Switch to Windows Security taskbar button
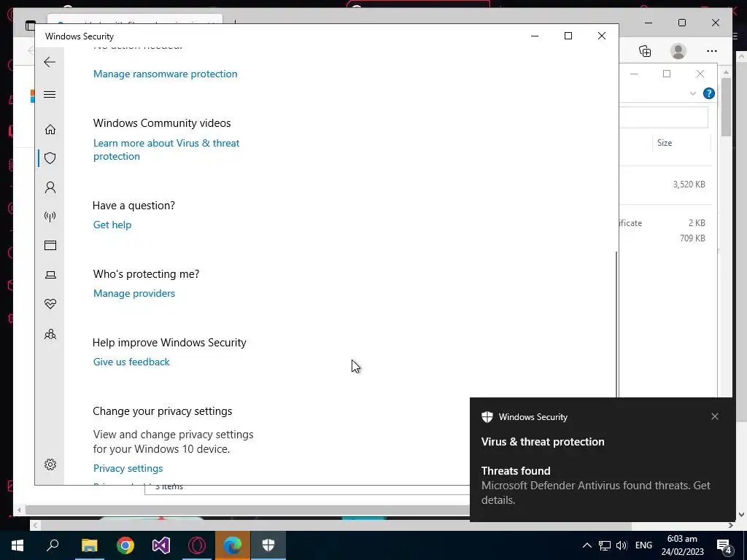The width and height of the screenshot is (747, 560). click(x=268, y=545)
